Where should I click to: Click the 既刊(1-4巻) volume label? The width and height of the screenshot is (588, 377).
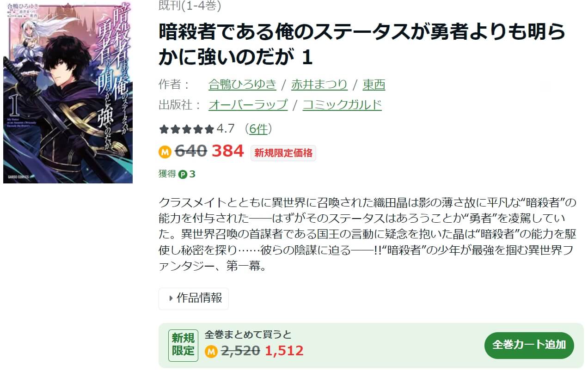click(190, 6)
